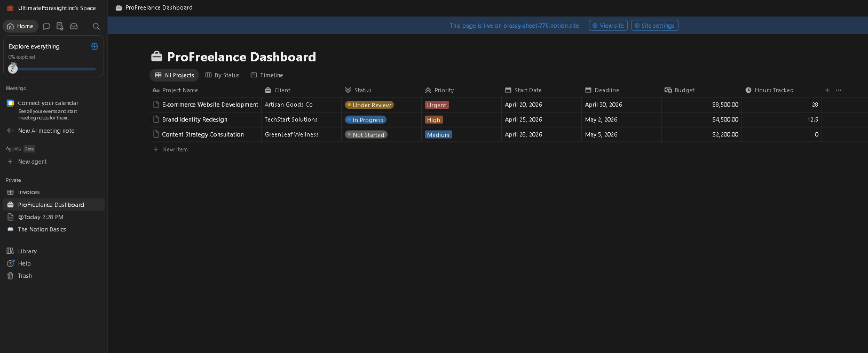Click the View site button
Viewport: 868px width, 353px height.
point(608,26)
